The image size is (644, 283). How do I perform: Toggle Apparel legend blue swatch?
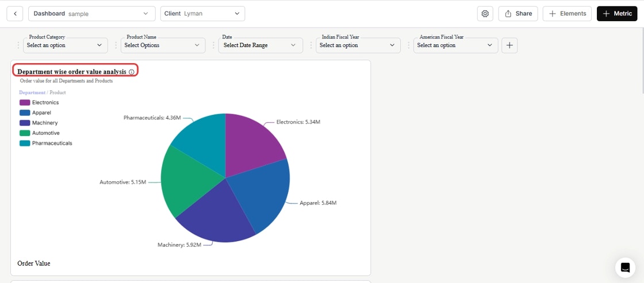pos(25,113)
